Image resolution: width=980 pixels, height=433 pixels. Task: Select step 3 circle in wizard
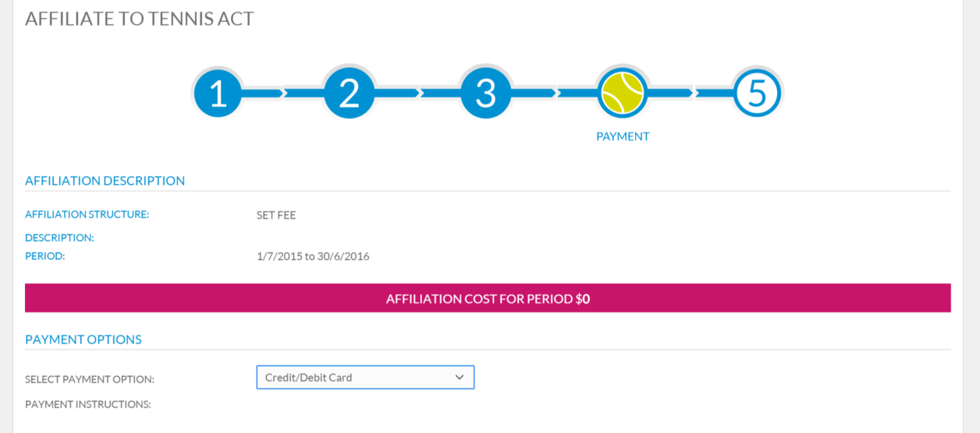[x=485, y=93]
